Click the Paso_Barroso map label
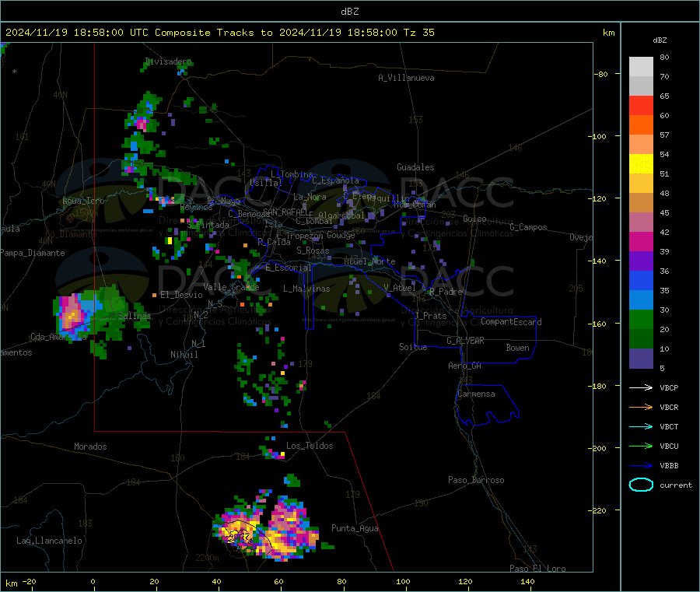The image size is (700, 592). tap(476, 480)
